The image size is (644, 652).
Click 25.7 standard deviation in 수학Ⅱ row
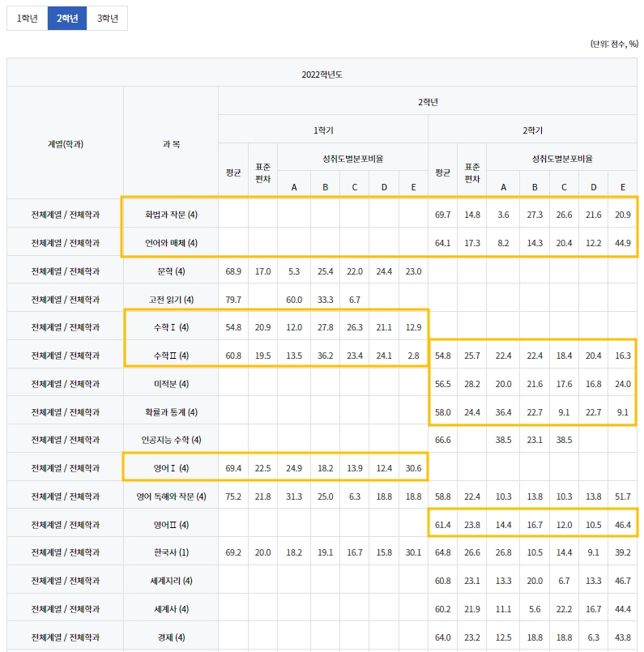point(472,356)
